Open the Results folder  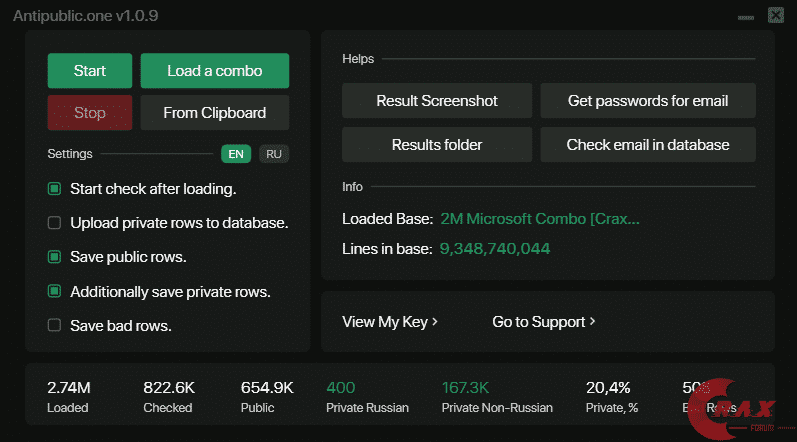(x=437, y=145)
